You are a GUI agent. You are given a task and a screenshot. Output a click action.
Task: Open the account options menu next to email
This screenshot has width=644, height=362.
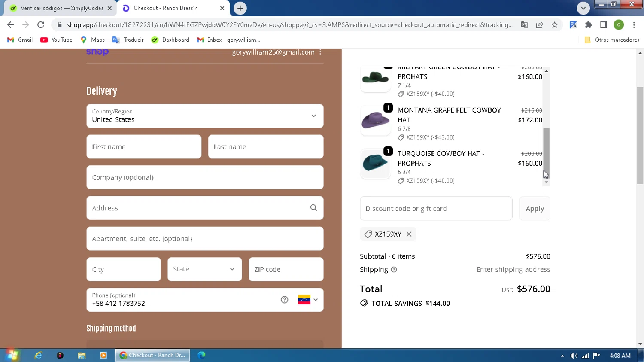point(320,52)
